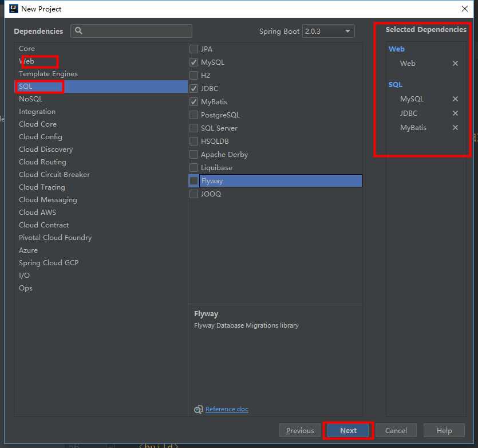Open Help for this dialog

[x=444, y=430]
